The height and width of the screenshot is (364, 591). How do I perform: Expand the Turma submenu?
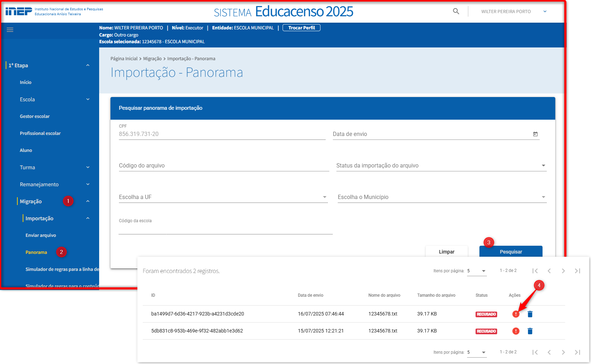(88, 167)
